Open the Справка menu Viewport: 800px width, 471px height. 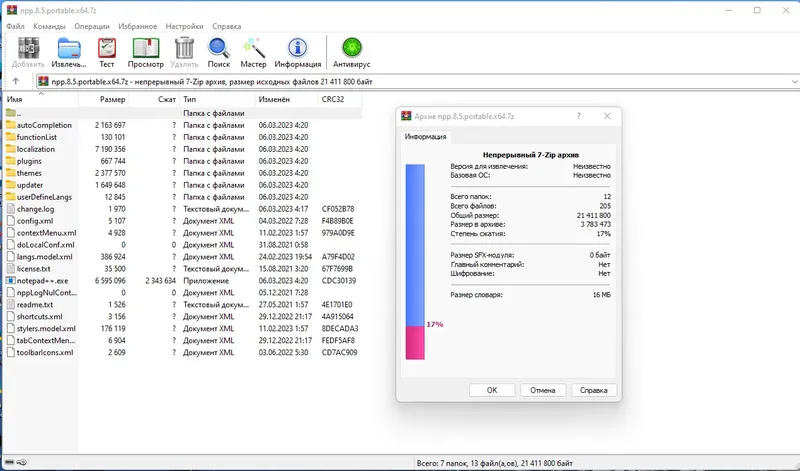tap(227, 26)
